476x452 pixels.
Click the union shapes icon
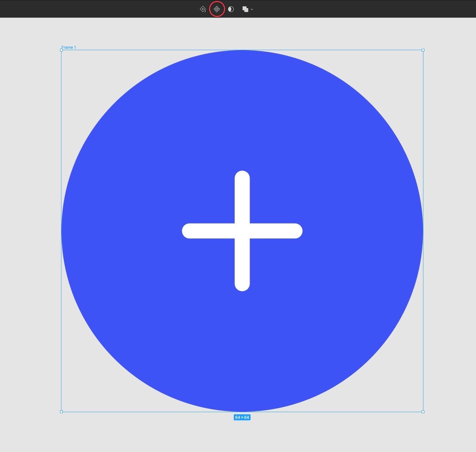(x=245, y=9)
